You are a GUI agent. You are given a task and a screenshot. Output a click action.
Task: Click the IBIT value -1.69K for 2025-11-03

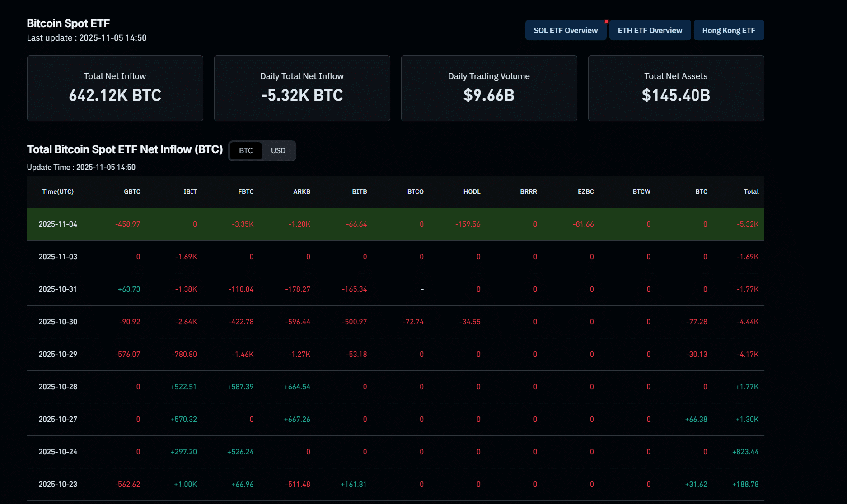(x=186, y=257)
